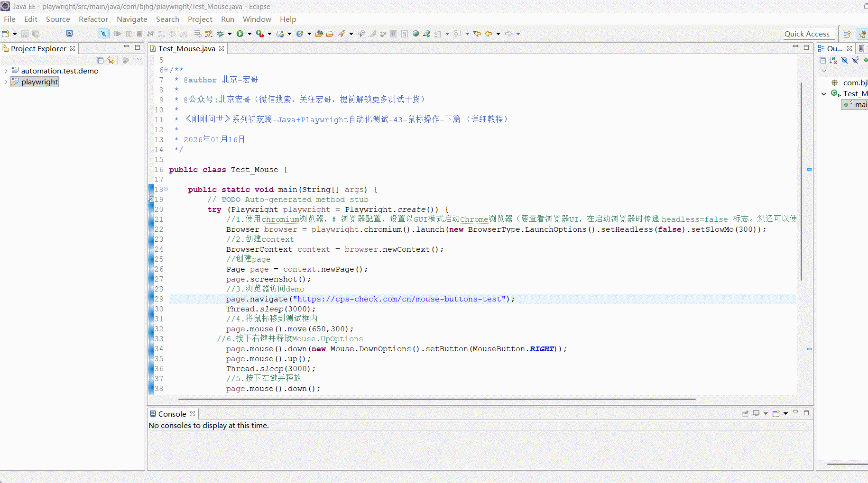Collapse the Javadoc comment fold on line 6

click(166, 70)
